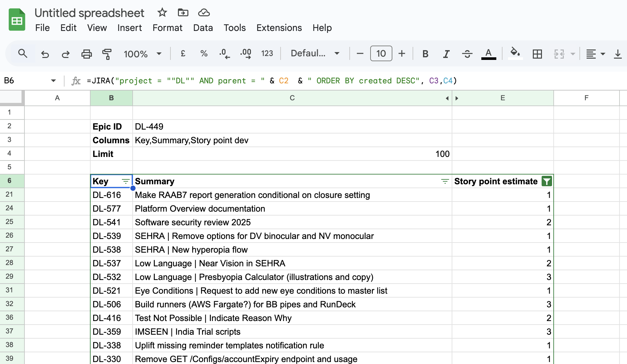Viewport: 627px width, 364px height.
Task: Select column B header
Action: pos(111,98)
